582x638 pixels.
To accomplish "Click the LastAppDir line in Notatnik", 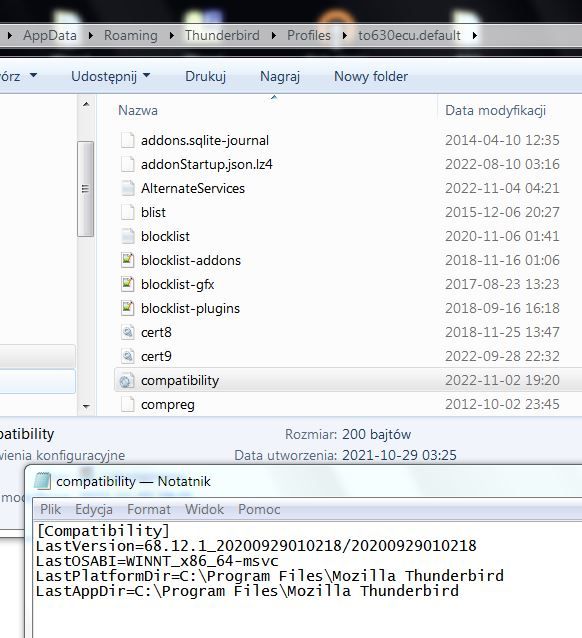I will (247, 591).
